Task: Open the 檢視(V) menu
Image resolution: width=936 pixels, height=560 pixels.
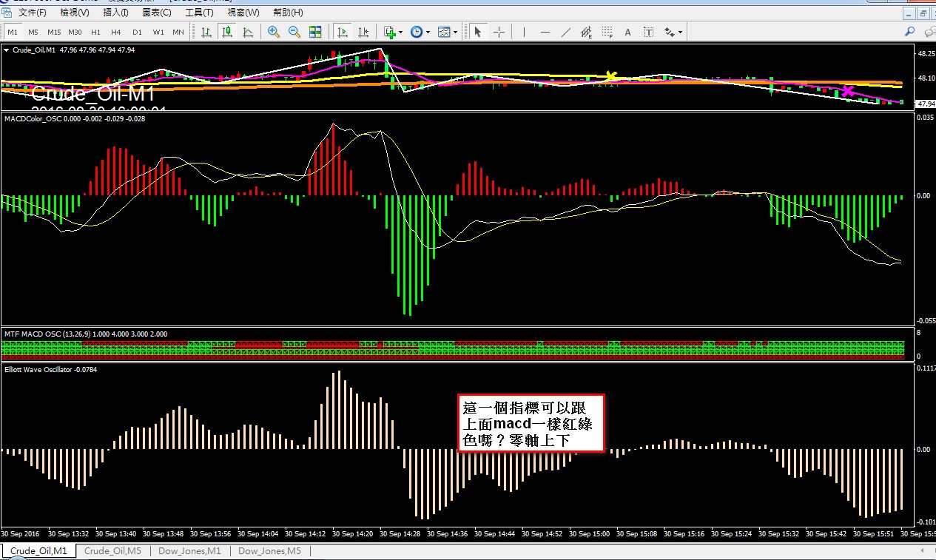Action: coord(75,13)
